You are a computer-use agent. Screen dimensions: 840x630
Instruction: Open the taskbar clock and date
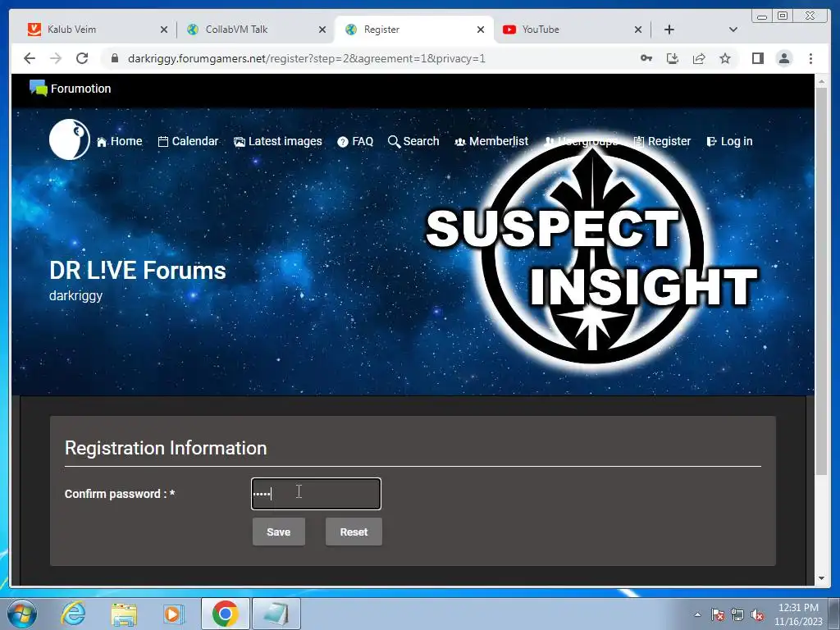point(798,614)
